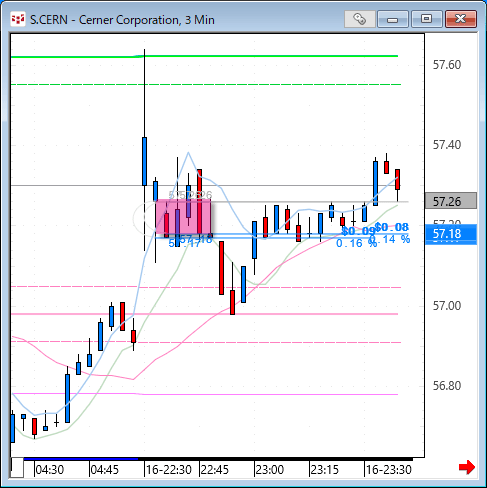Click the 23:15 time axis label
Viewport: 487px width, 488px height.
tap(325, 470)
